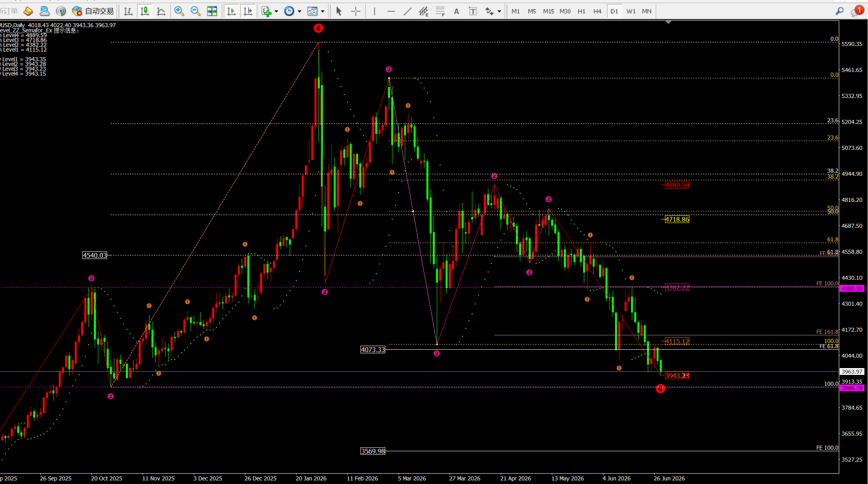Open the MetaEditor book icon

28,11
